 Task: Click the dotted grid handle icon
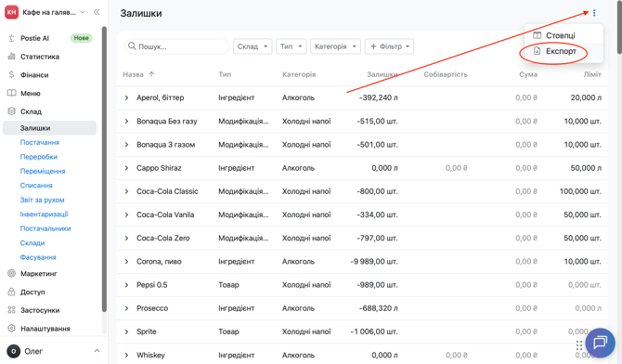(579, 344)
